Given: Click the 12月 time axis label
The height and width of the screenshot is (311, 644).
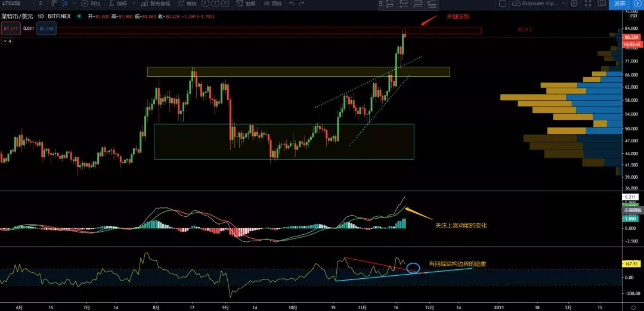Looking at the screenshot, I should 429,307.
